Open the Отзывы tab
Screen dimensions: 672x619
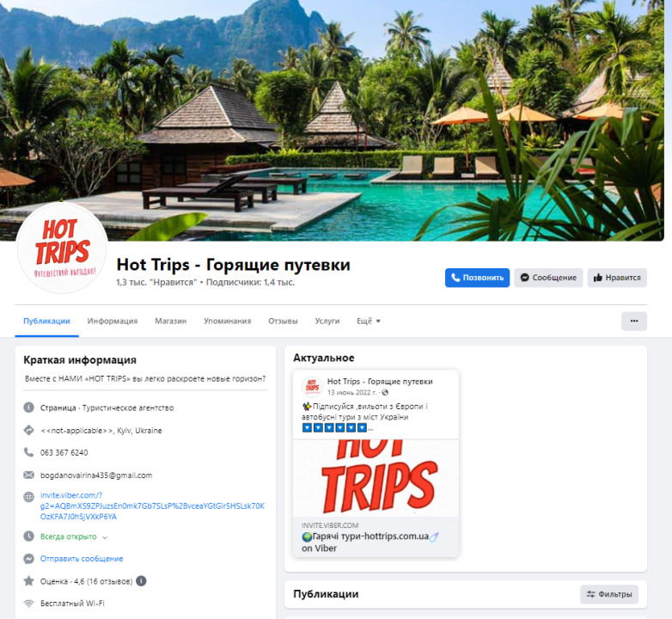(283, 321)
